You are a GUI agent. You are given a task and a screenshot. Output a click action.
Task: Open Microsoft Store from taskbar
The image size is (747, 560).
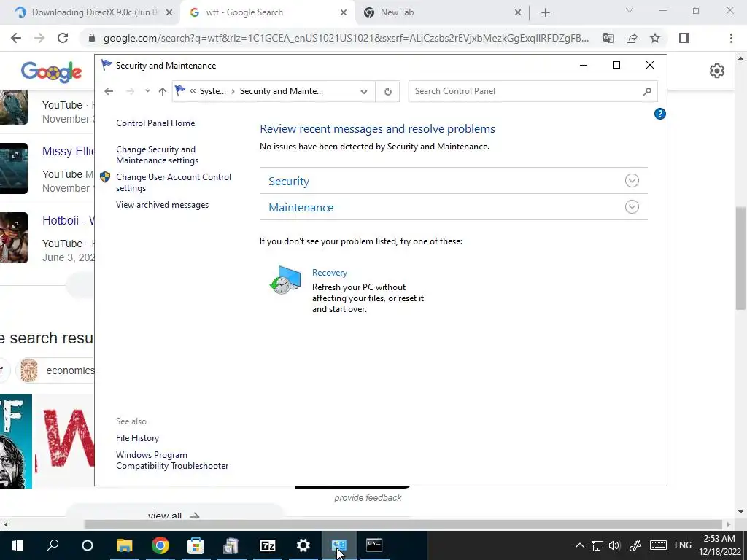(x=196, y=545)
